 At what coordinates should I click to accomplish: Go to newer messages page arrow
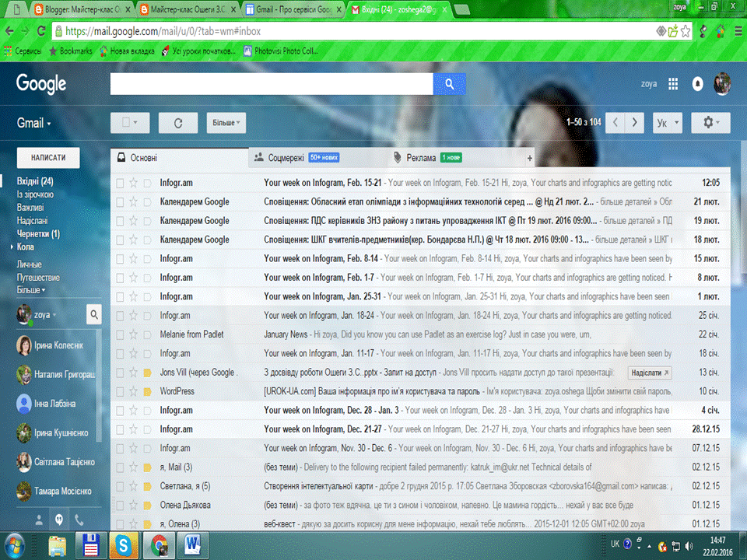click(x=615, y=122)
